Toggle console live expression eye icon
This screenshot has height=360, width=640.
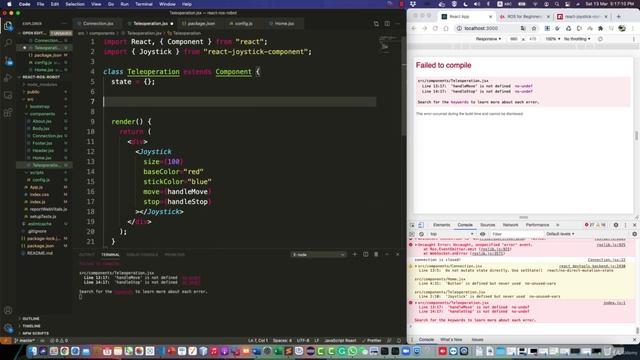(x=482, y=234)
